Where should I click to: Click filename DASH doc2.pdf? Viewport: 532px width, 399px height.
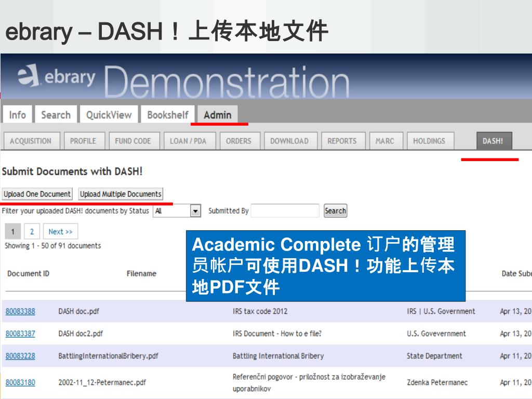(81, 334)
